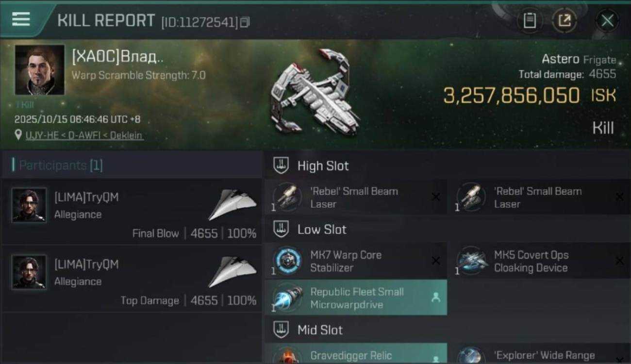The image size is (631, 364).
Task: Select the MK7 Warp Core Stabilizer icon
Action: [287, 261]
